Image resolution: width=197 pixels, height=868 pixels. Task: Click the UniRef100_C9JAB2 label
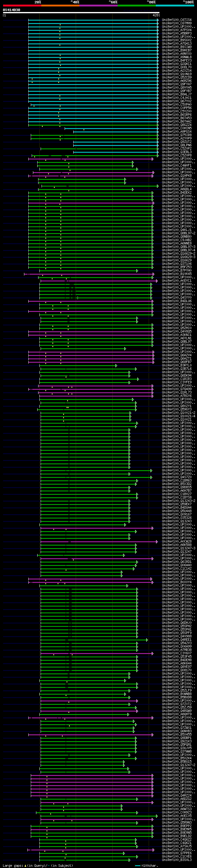177,240
